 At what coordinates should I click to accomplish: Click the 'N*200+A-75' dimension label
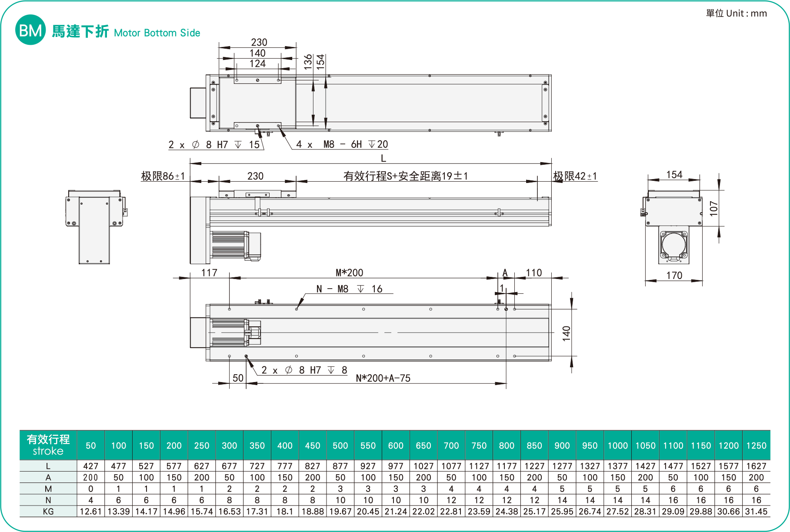(x=383, y=378)
